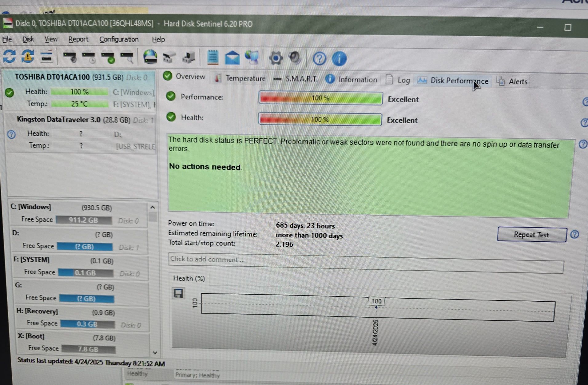Click the Repeat Test button
588x385 pixels.
[x=532, y=235]
